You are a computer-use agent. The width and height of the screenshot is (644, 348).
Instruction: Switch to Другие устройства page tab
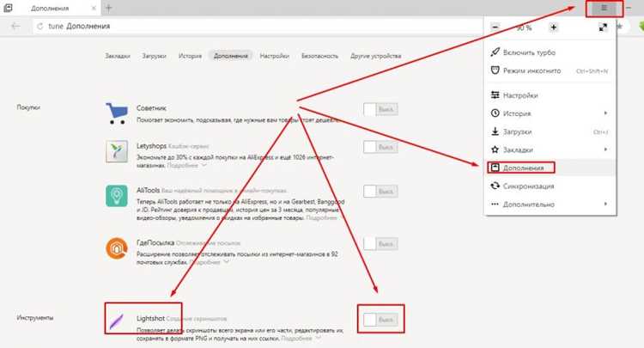[376, 56]
